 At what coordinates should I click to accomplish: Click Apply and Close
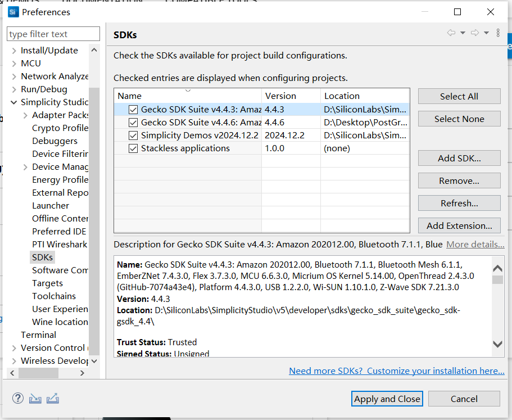[387, 399]
